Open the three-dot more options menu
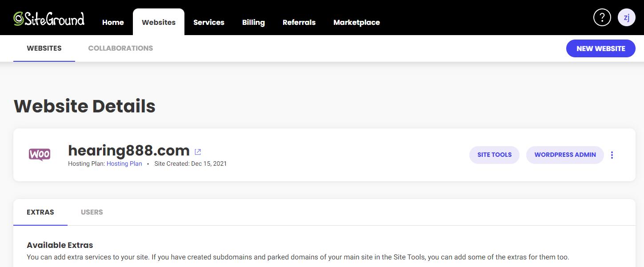Image resolution: width=644 pixels, height=267 pixels. (612, 155)
